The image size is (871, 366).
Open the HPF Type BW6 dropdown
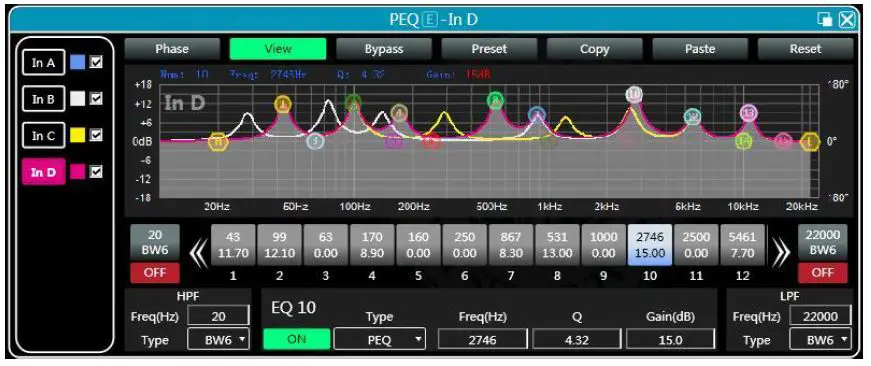tap(218, 339)
